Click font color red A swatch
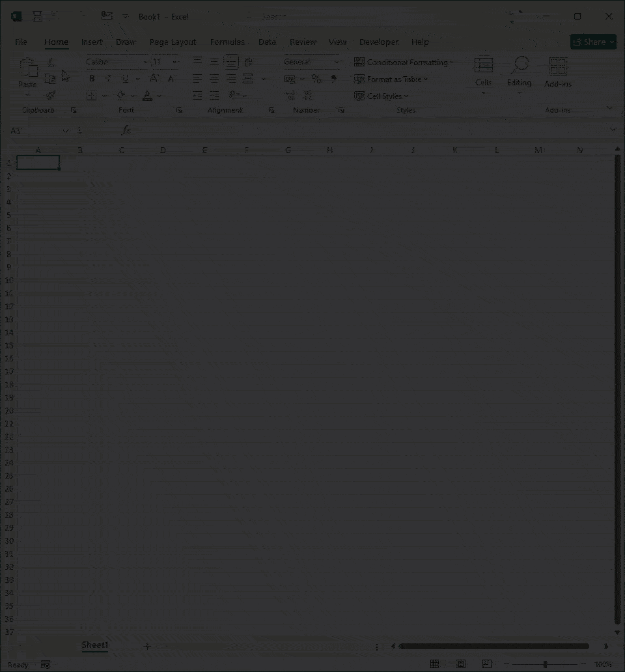625x672 pixels. (147, 96)
